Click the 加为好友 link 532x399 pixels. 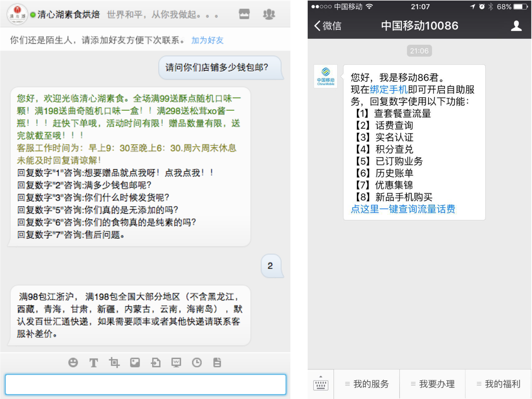[x=207, y=40]
